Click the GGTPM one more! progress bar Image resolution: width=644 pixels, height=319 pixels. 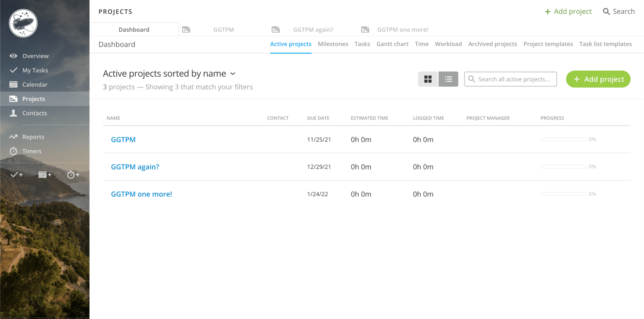563,194
